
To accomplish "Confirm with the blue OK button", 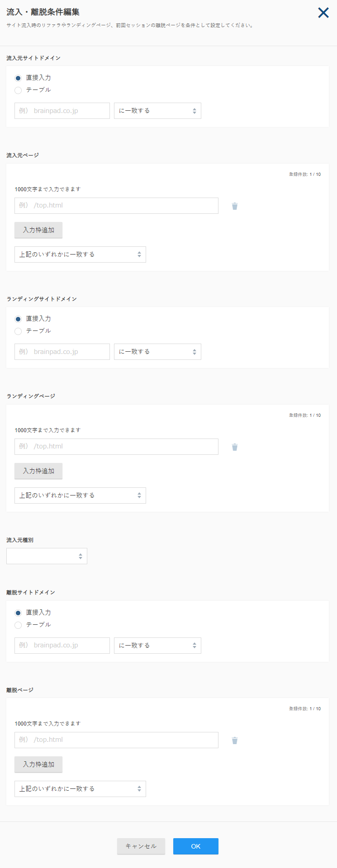I will coord(196,846).
